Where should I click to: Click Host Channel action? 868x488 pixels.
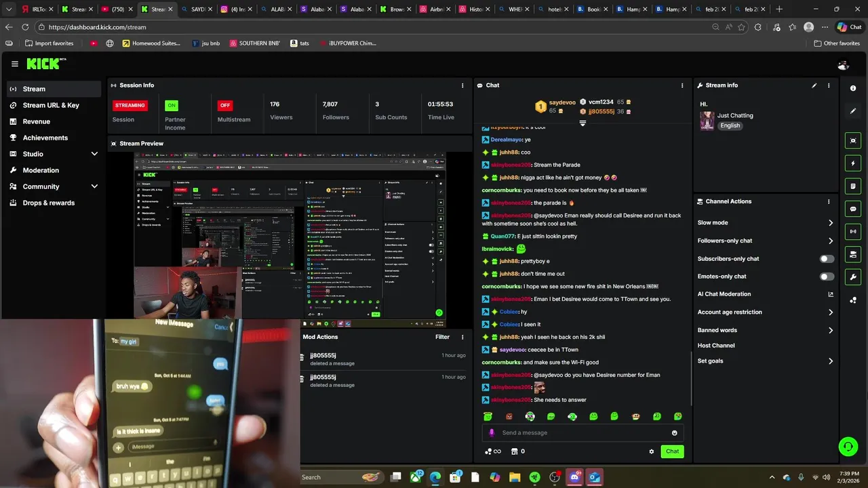coord(716,346)
